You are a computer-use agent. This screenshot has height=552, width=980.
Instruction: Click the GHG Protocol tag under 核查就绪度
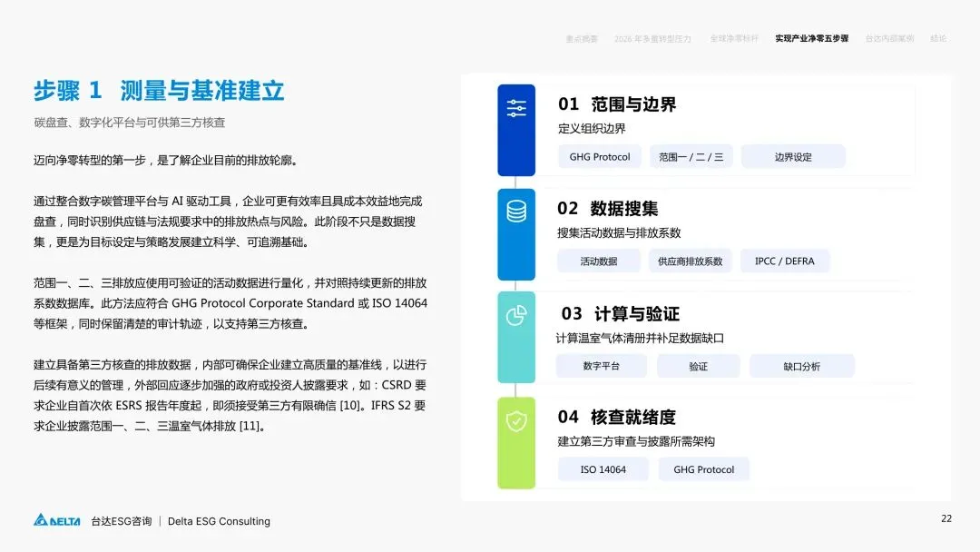(704, 469)
